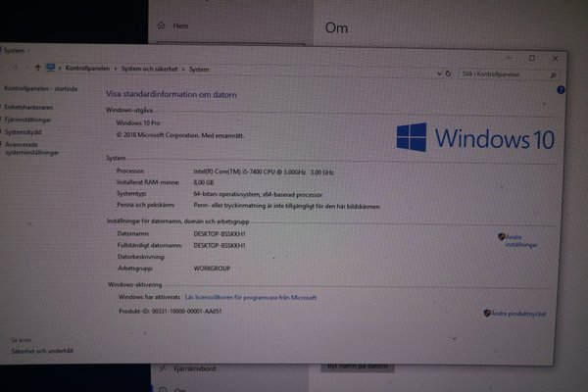Select Systemskydd in the left panel

click(x=23, y=130)
